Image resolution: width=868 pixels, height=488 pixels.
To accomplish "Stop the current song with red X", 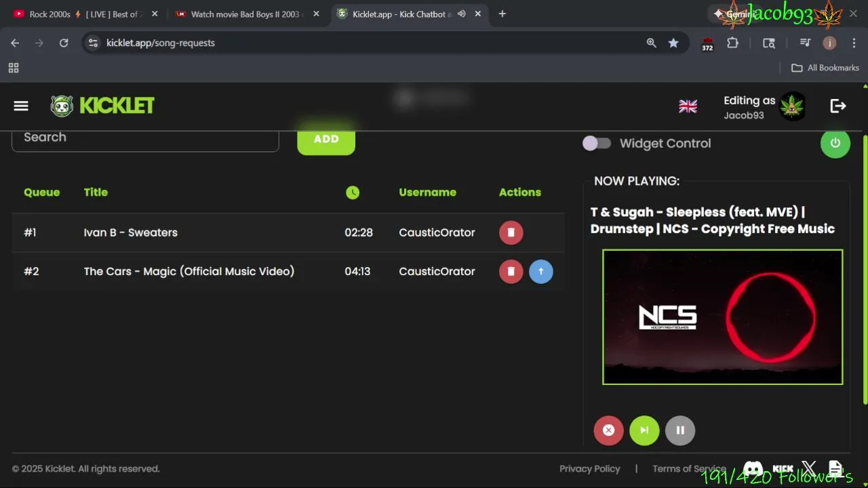I will (x=608, y=430).
